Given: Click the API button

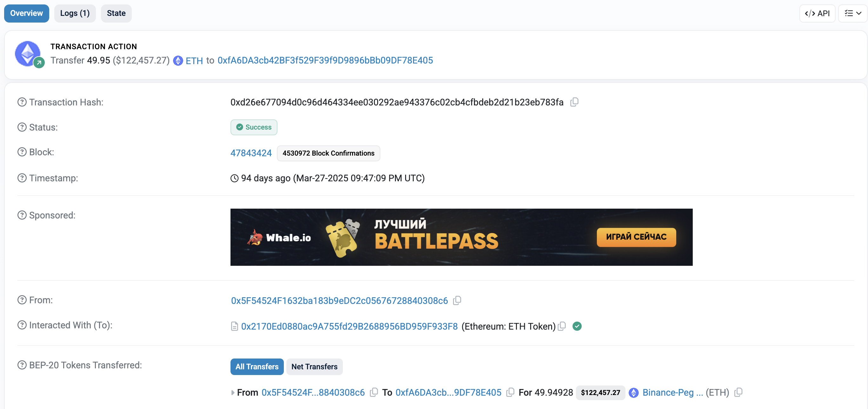Looking at the screenshot, I should coord(817,13).
